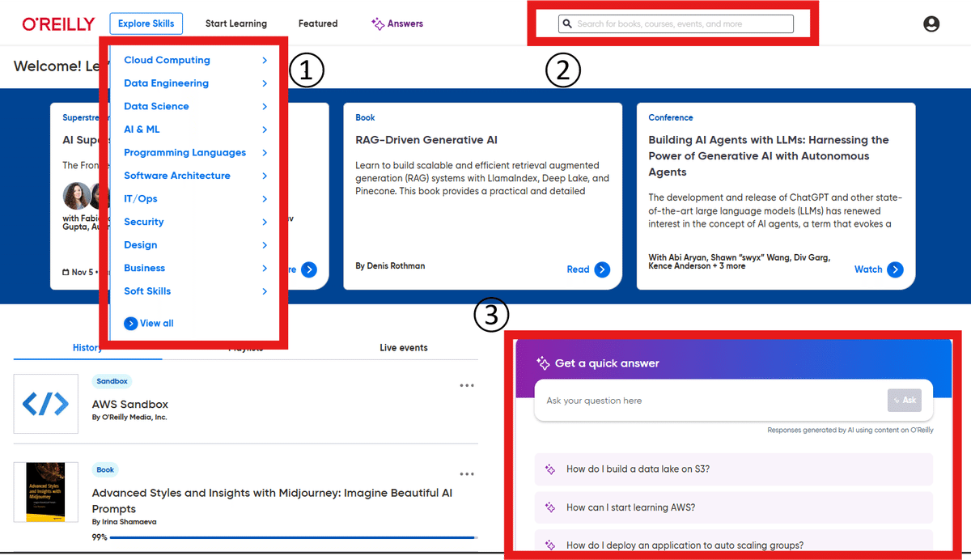Open the AWS Sandbox ellipsis options menu
The height and width of the screenshot is (560, 971).
click(467, 385)
